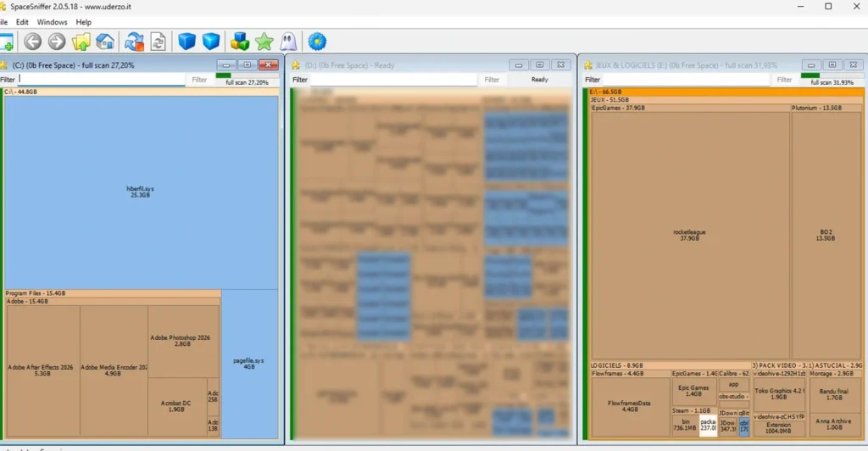868x451 pixels.
Task: Click the green star icon
Action: pyautogui.click(x=264, y=42)
